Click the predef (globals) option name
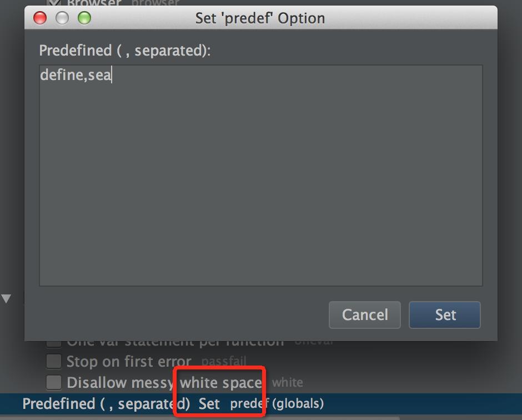This screenshot has height=420, width=522. pyautogui.click(x=277, y=404)
